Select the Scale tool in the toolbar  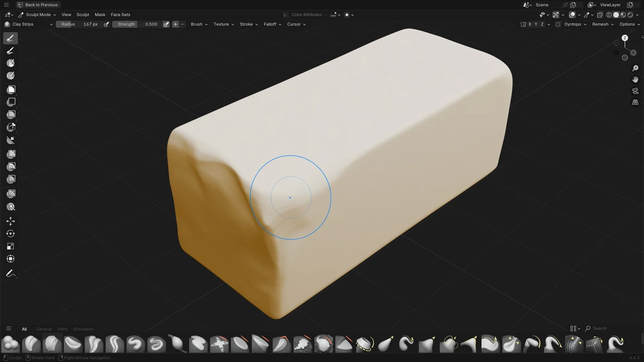click(x=10, y=246)
